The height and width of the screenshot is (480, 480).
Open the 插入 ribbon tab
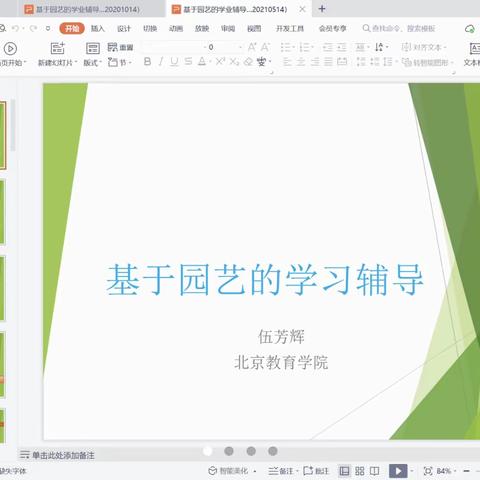pyautogui.click(x=98, y=29)
